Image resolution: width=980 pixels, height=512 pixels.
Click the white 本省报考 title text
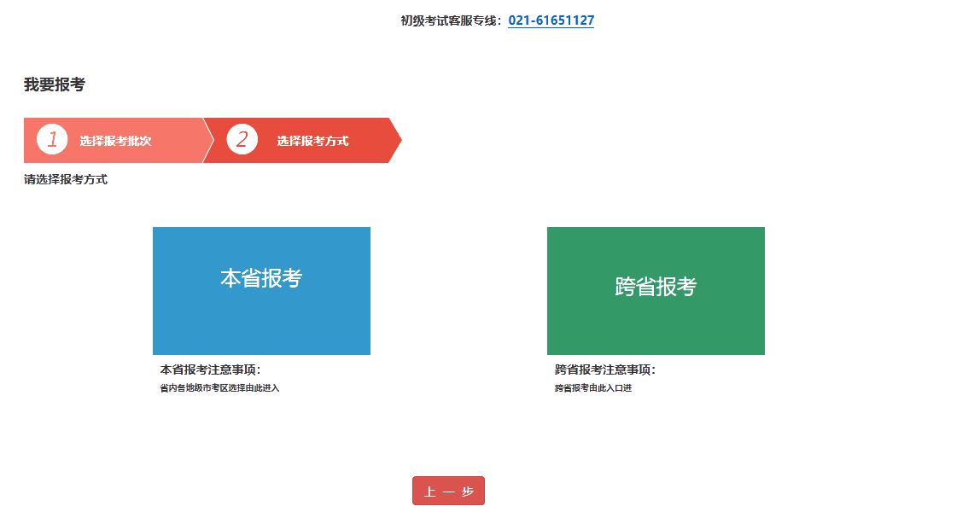(261, 278)
